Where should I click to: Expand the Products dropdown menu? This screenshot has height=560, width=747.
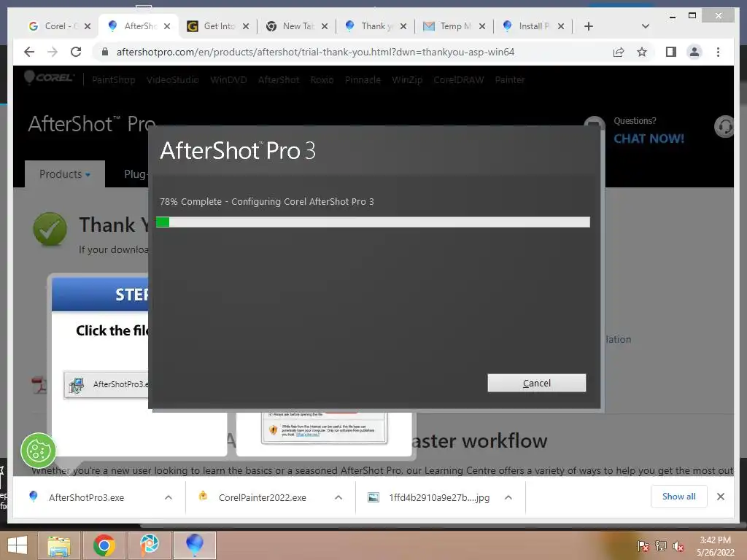(65, 174)
